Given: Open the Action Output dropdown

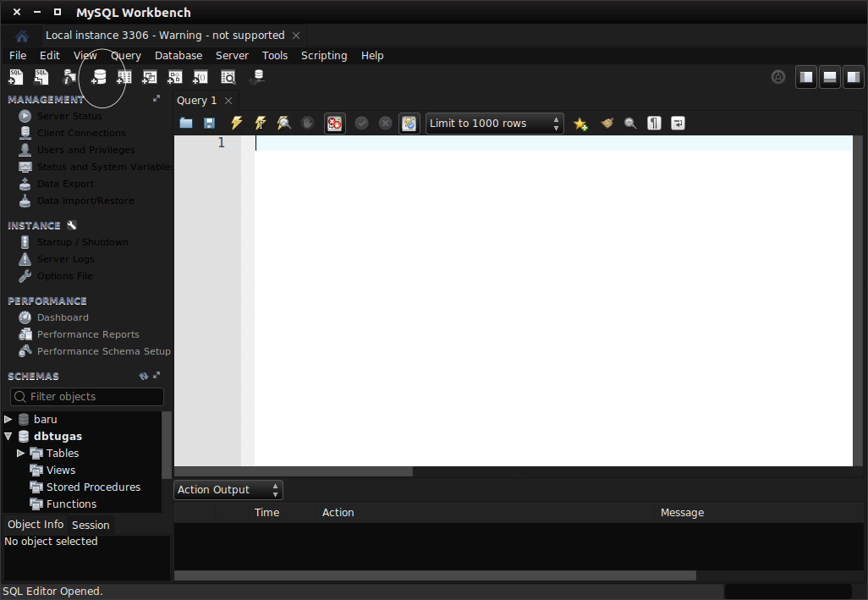Looking at the screenshot, I should click(x=228, y=490).
